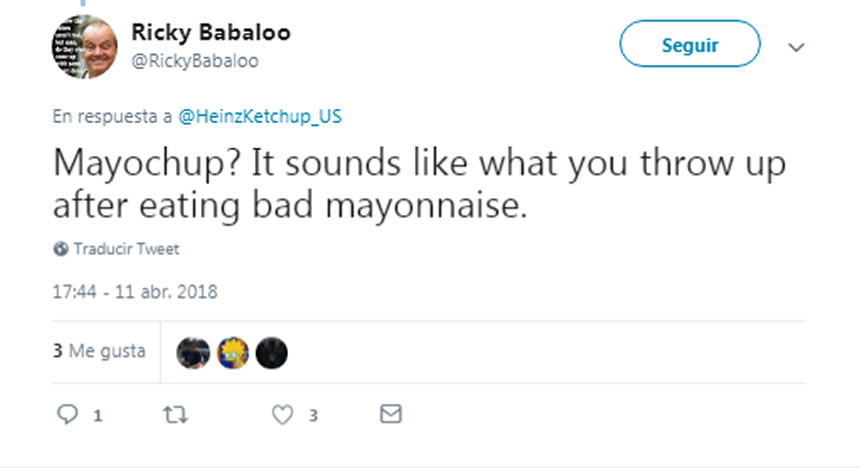The image size is (860, 468).
Task: Expand the tweet options chevron menu
Action: pyautogui.click(x=796, y=47)
